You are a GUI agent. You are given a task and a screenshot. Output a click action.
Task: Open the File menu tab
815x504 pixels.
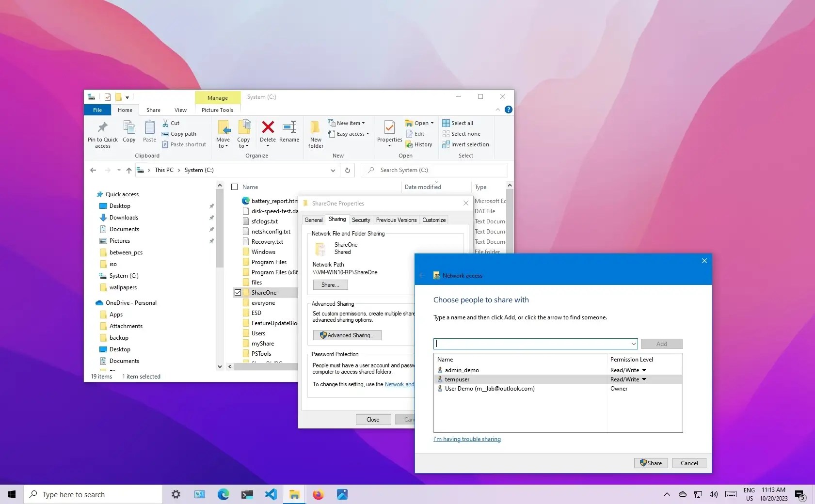pos(97,110)
